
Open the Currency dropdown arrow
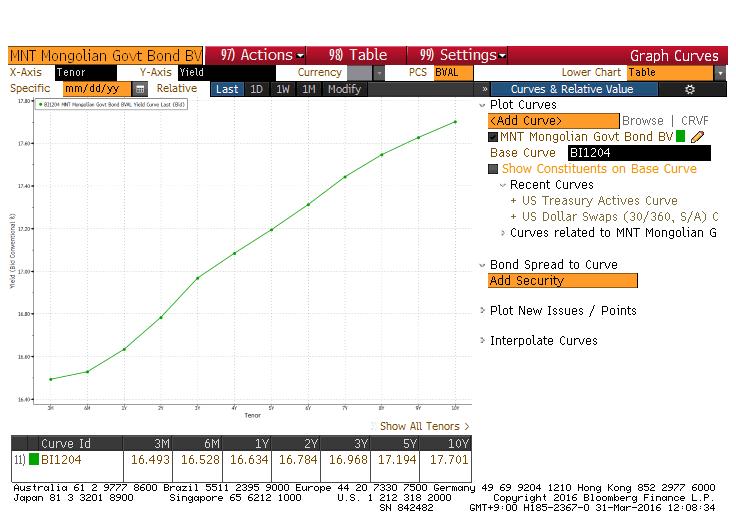click(x=379, y=73)
